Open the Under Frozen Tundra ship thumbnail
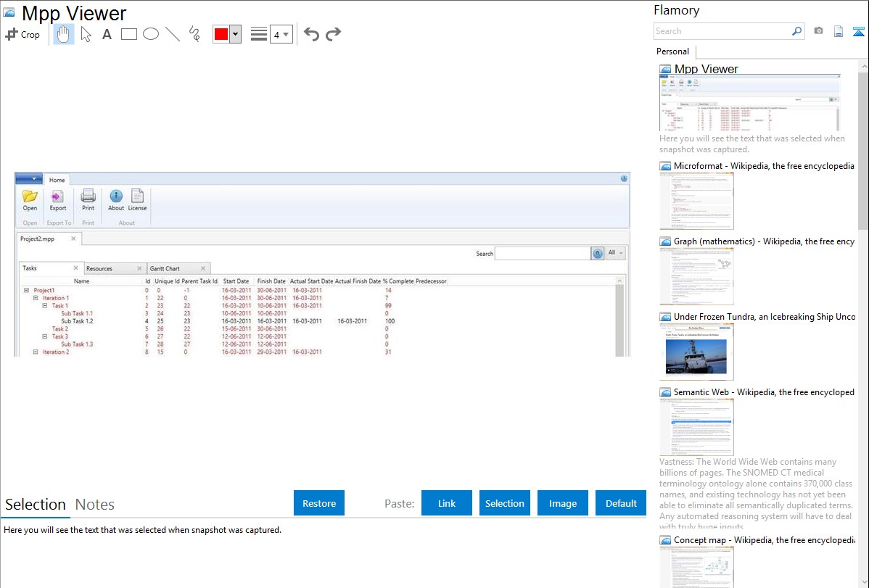Image resolution: width=869 pixels, height=588 pixels. point(696,352)
